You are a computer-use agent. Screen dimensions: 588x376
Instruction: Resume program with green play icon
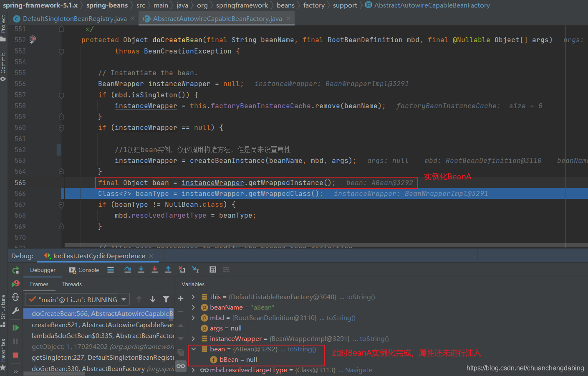[15, 328]
